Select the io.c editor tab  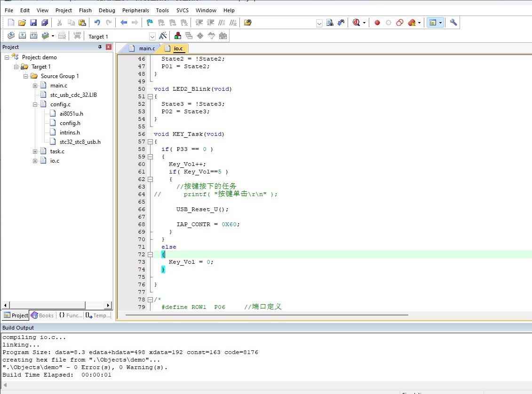tap(175, 48)
